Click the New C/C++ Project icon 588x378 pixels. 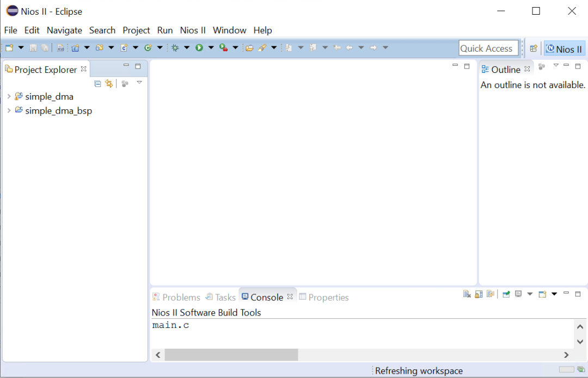tap(75, 47)
